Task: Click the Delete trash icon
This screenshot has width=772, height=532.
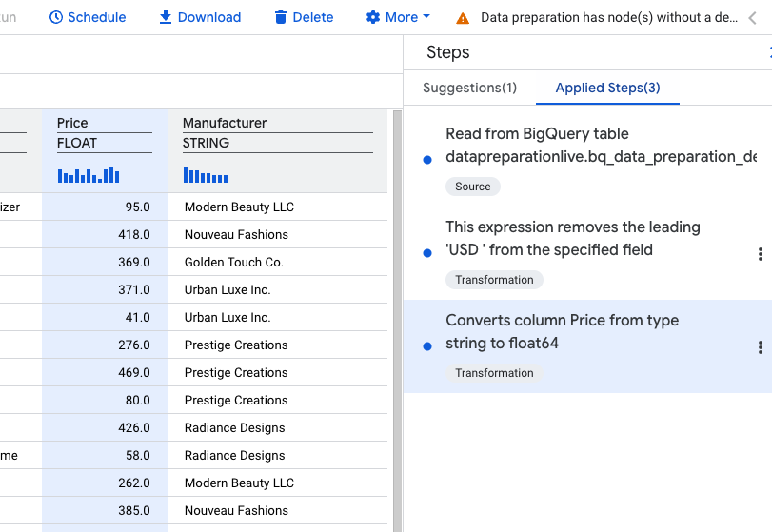Action: click(281, 17)
